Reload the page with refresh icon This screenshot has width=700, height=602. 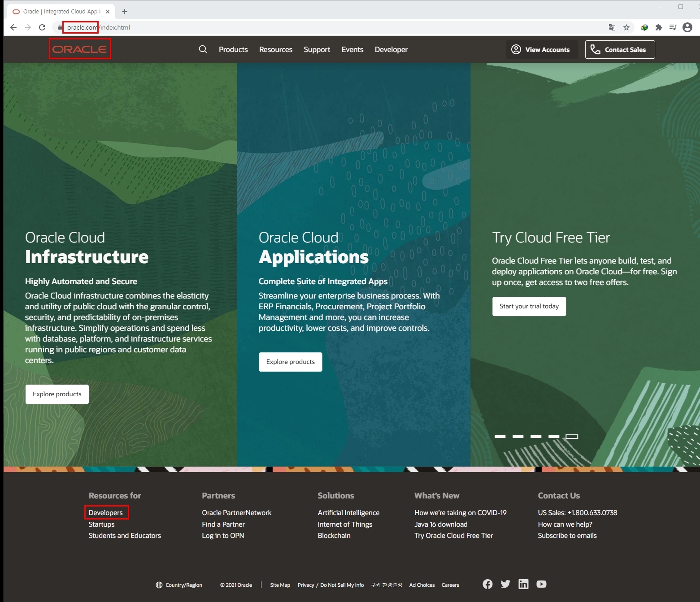tap(42, 27)
